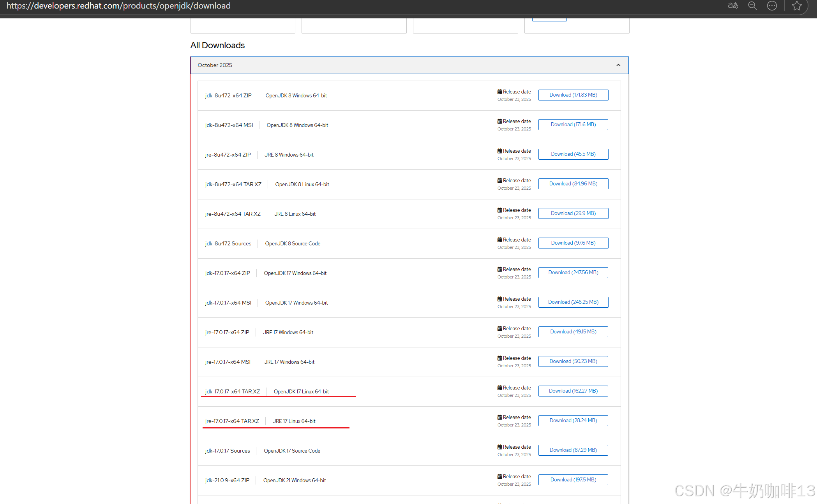
Task: Download OpenJDK 17 Linux TAR.XZ (162.27 MB)
Action: [x=573, y=391]
